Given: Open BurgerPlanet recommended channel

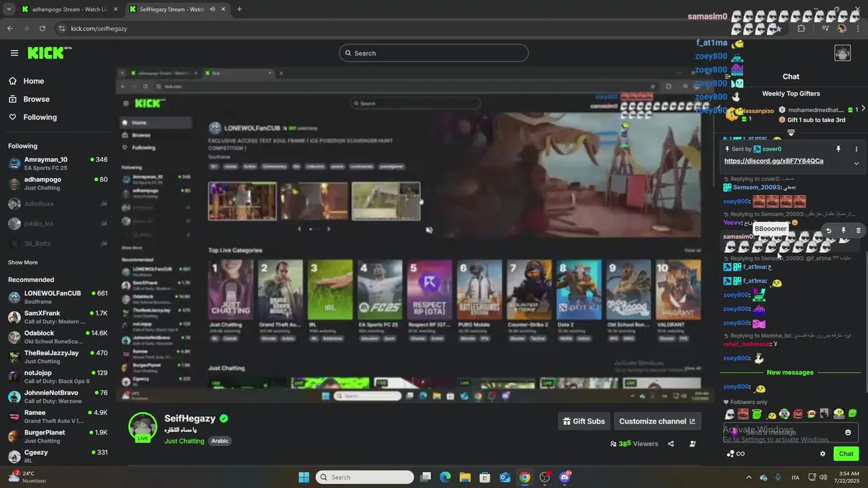Looking at the screenshot, I should [58, 436].
